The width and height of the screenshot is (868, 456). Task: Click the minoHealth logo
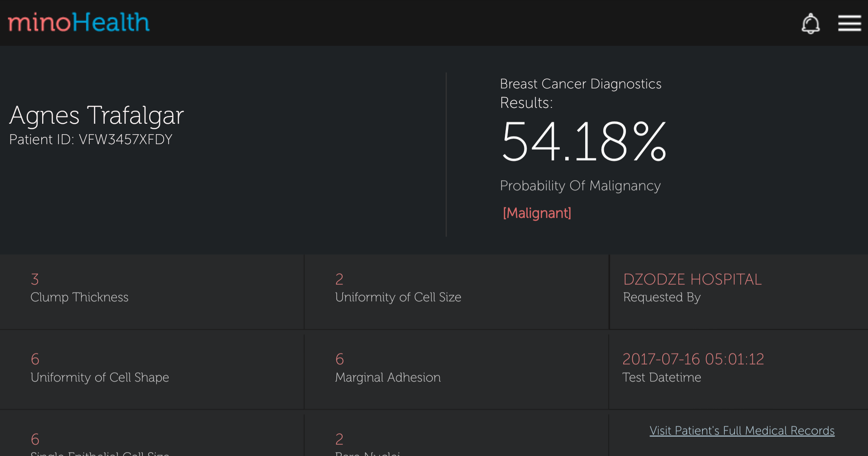click(x=79, y=22)
